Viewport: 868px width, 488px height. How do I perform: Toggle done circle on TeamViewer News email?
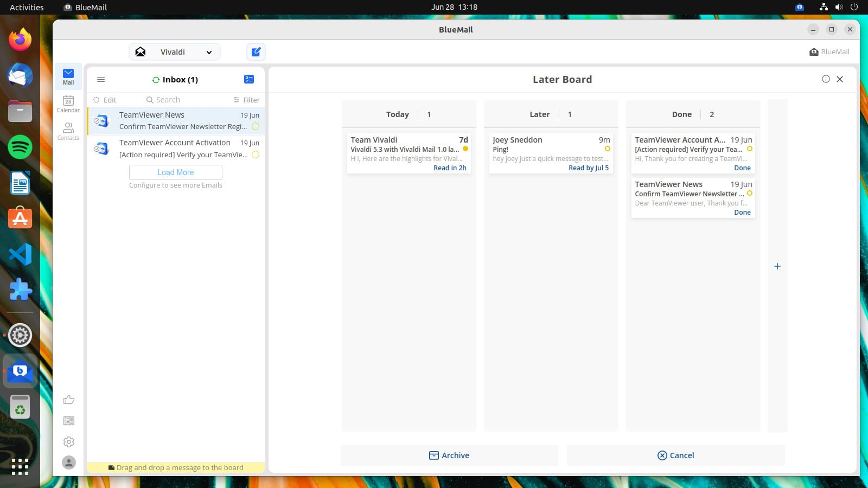(256, 127)
